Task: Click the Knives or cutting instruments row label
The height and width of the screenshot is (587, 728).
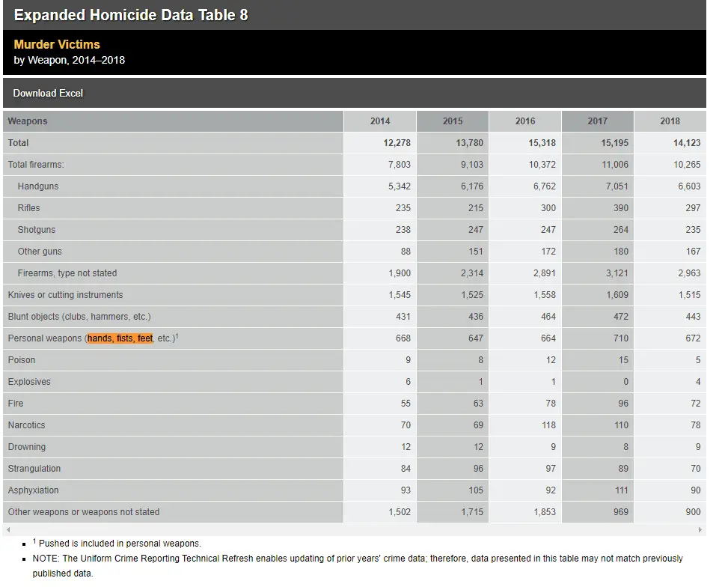Action: click(66, 295)
